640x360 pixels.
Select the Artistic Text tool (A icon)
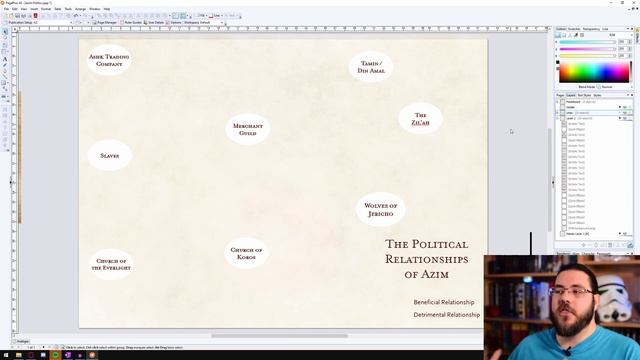click(x=5, y=59)
